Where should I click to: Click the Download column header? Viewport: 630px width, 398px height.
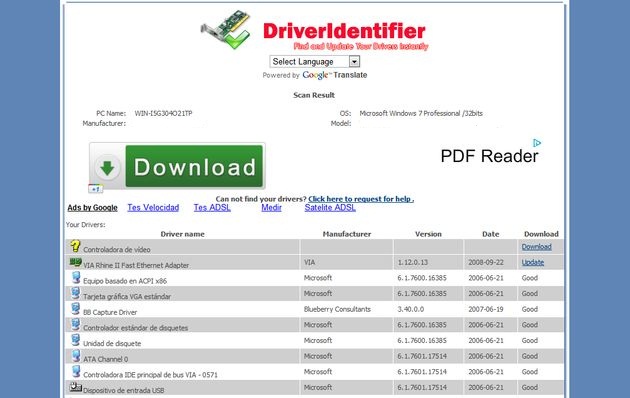pos(541,234)
